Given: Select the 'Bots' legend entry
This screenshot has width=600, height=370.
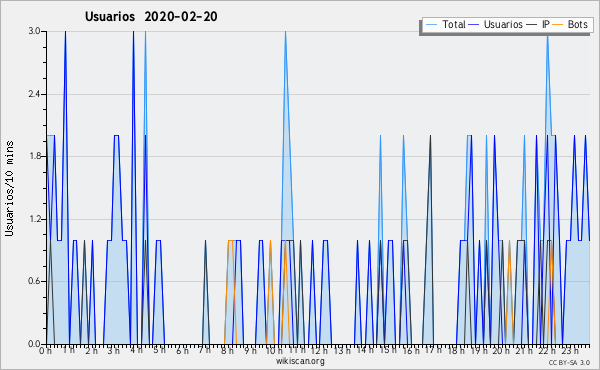Looking at the screenshot, I should click(x=577, y=24).
